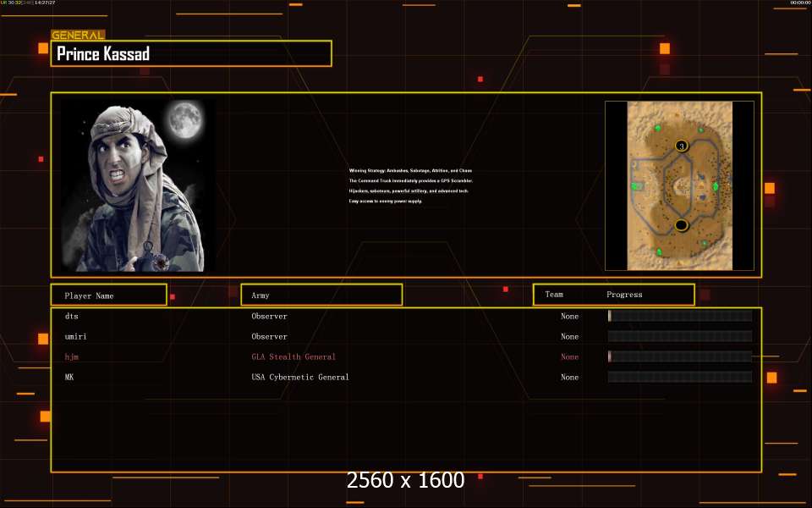Click start position marker 3 on minimap

coord(682,146)
